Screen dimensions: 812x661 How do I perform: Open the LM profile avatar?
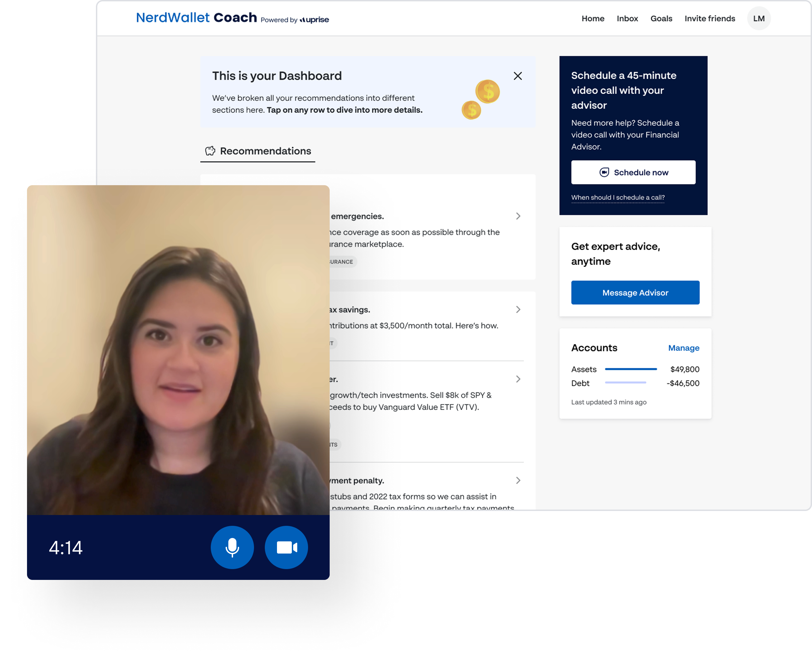(759, 18)
